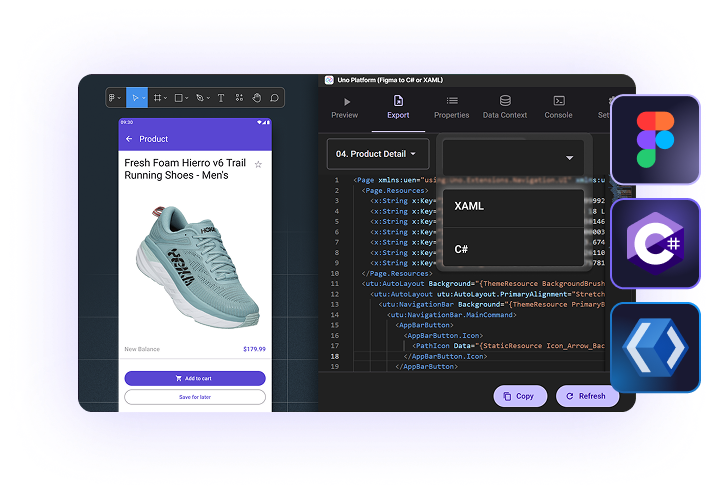This screenshot has height=494, width=714.
Task: Click the Copy button
Action: point(520,396)
